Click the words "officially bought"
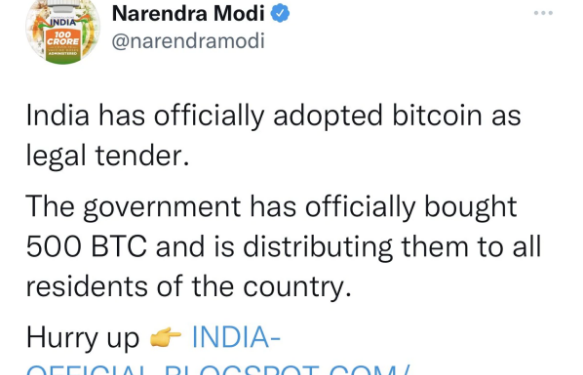Image resolution: width=583 pixels, height=375 pixels. (x=411, y=207)
